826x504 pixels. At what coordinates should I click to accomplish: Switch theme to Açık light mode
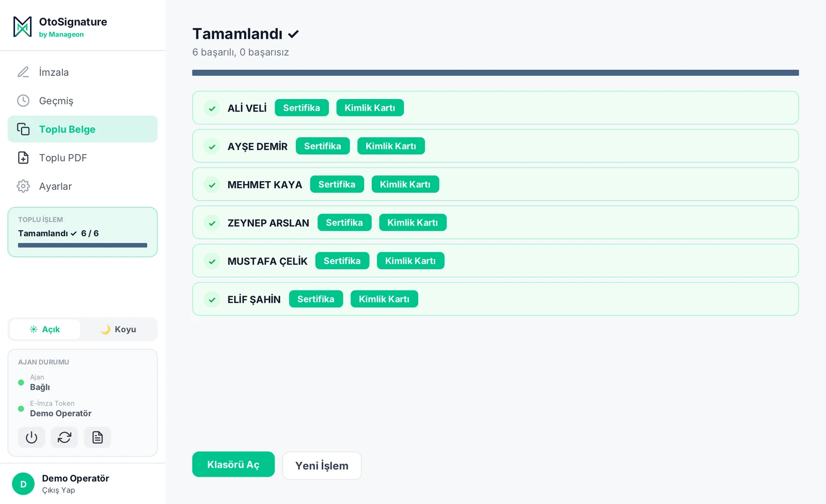tap(45, 329)
